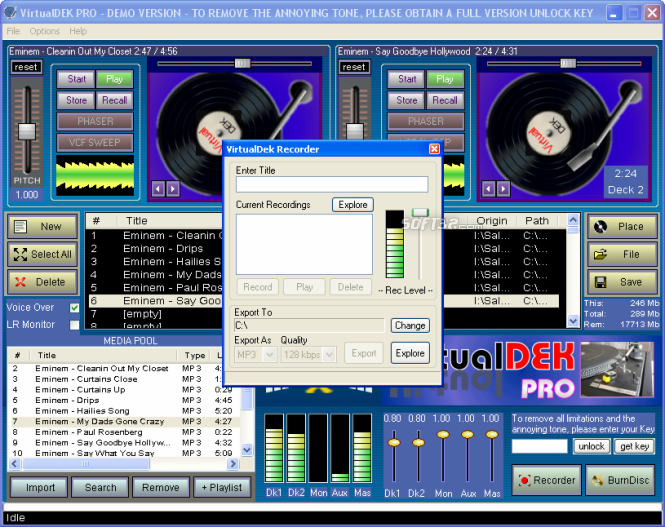Click the playlist scroll up arrow
The height and width of the screenshot is (527, 665).
click(x=573, y=220)
